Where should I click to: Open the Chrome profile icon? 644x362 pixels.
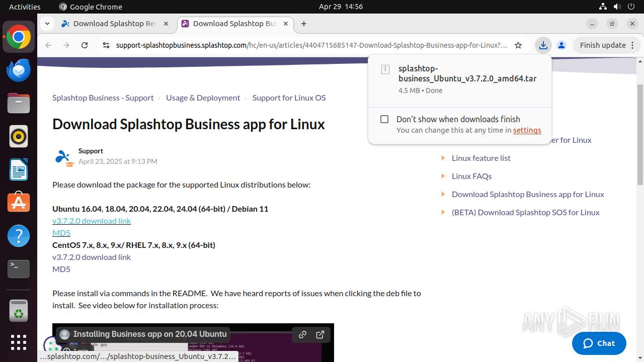561,45
